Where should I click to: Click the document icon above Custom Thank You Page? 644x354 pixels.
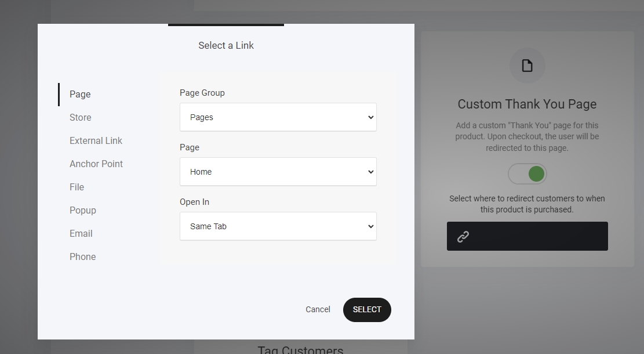pos(527,66)
